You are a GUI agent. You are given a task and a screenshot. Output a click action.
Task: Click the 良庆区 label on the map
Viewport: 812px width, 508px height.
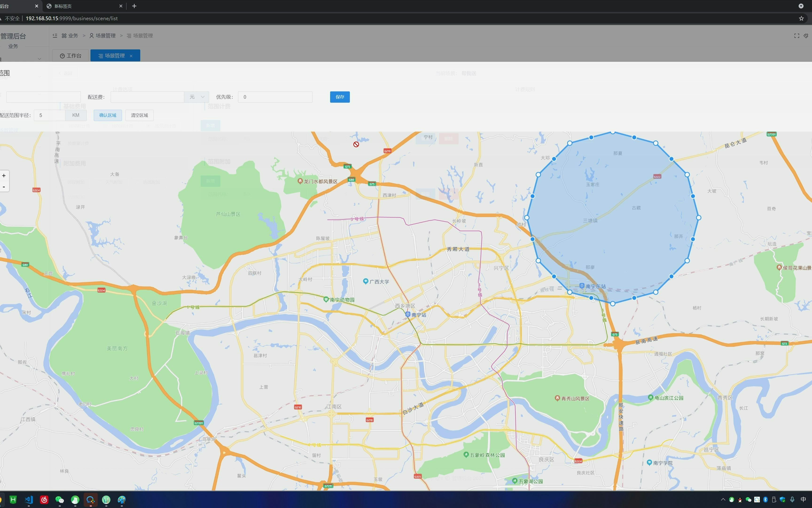point(546,459)
